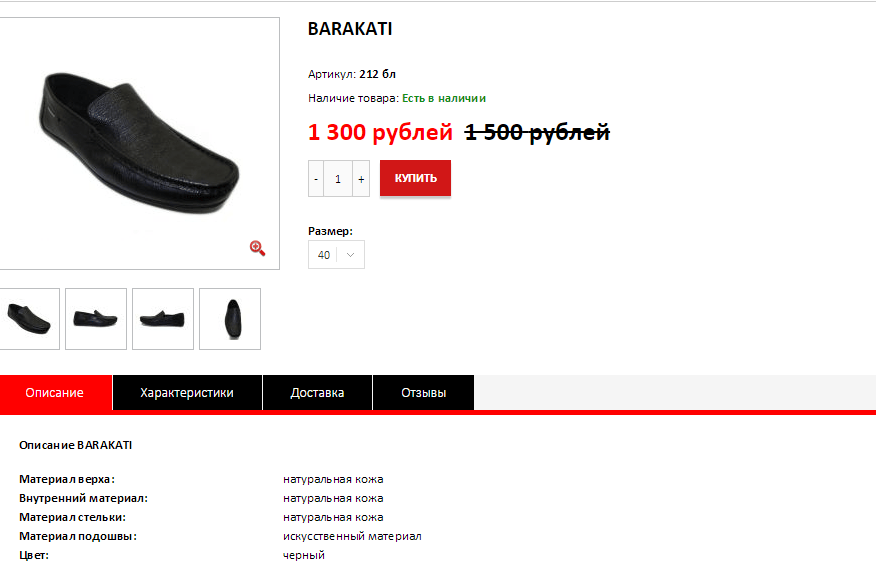Screen dimensions: 876x585
Task: Open the Доставка tab
Action: [317, 393]
